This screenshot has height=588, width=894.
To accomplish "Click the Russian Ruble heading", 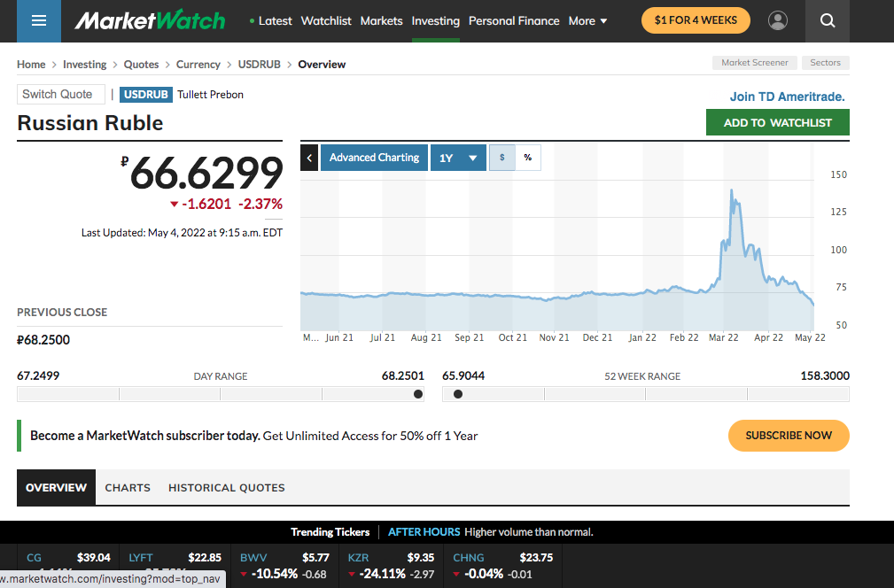I will click(90, 123).
